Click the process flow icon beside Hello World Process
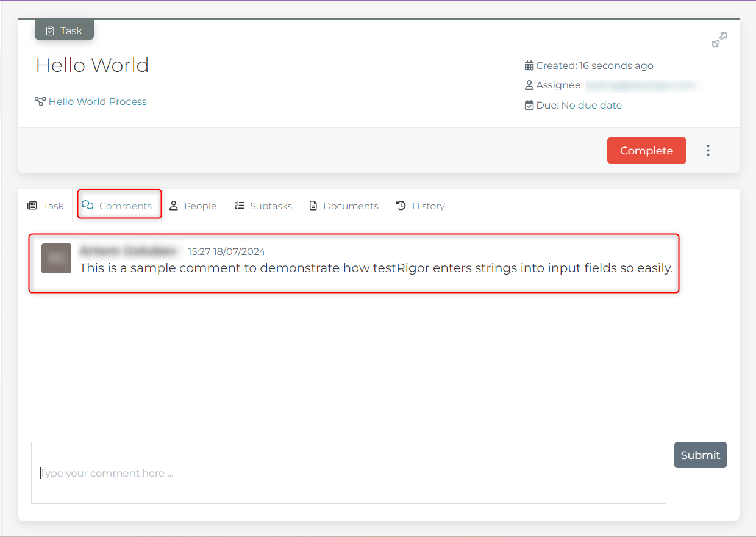 tap(40, 102)
